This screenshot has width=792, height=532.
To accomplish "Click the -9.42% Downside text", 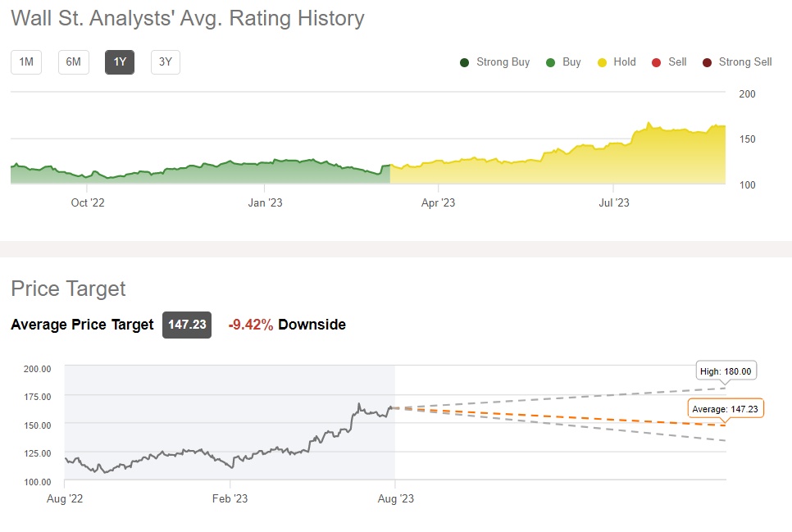I will click(x=286, y=325).
